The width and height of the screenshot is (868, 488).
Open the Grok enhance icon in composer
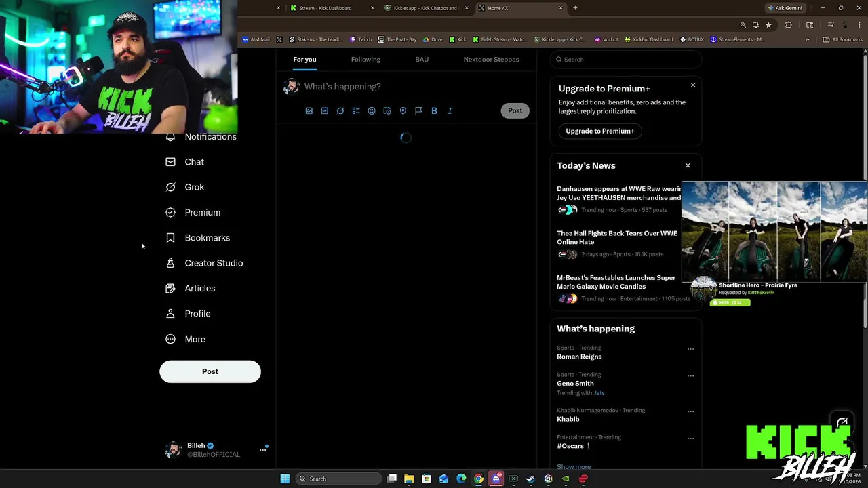[x=340, y=110]
